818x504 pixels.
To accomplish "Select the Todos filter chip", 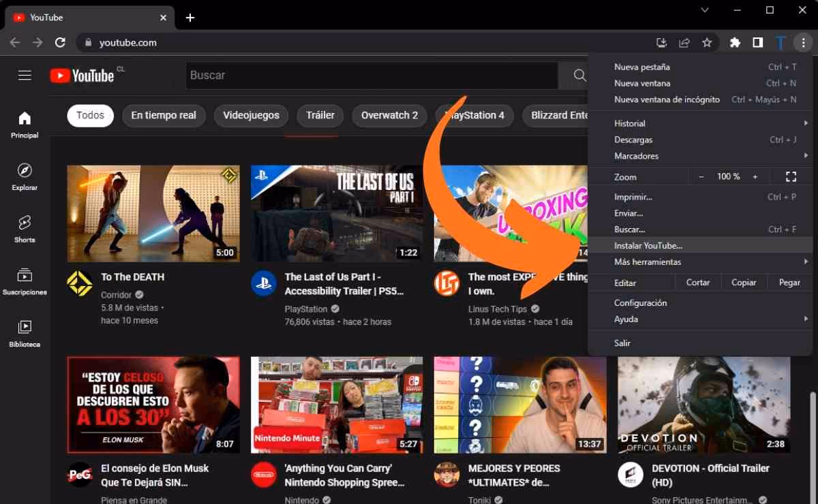I will point(90,115).
